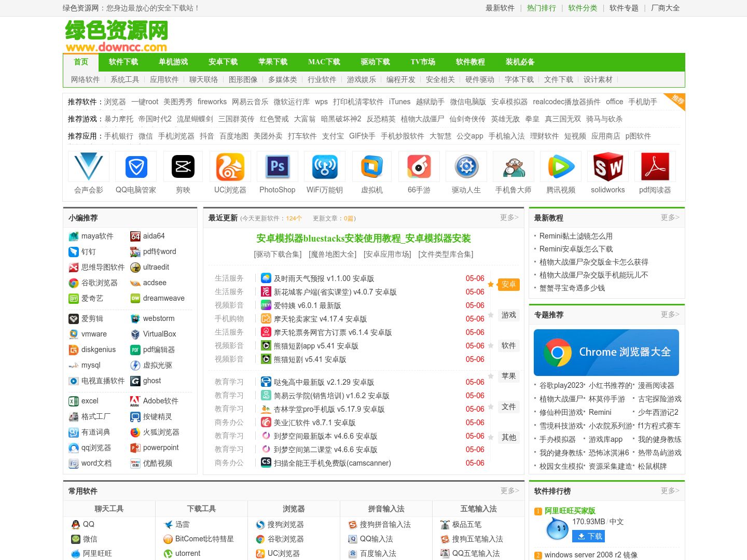Viewport: 747px width, 560px height.
Task: Click the 谷歌浏览器 icon in 小编推荐
Action: click(74, 283)
